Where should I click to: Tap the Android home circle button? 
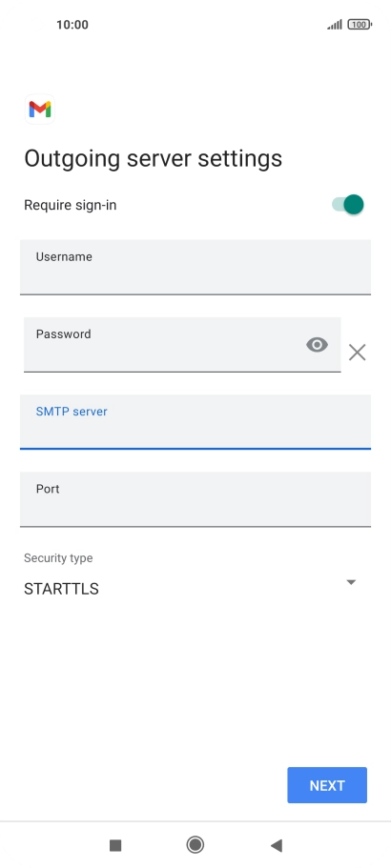pos(195,845)
